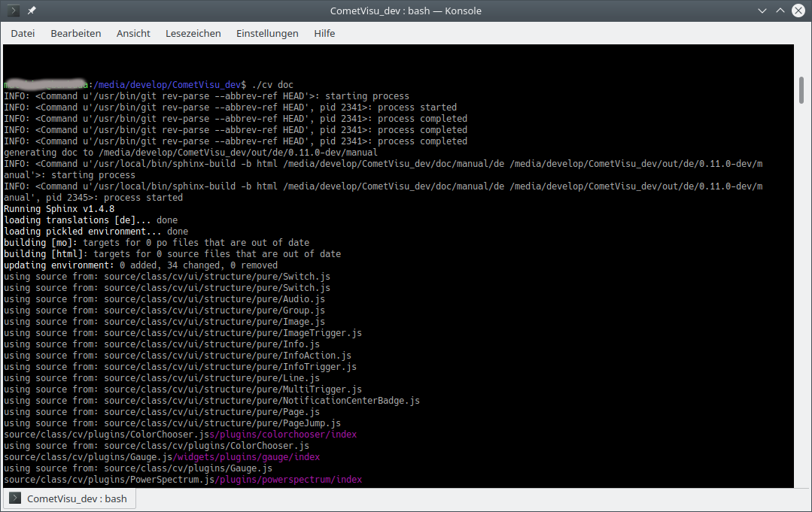
Task: Close the Konsole window
Action: tap(798, 11)
